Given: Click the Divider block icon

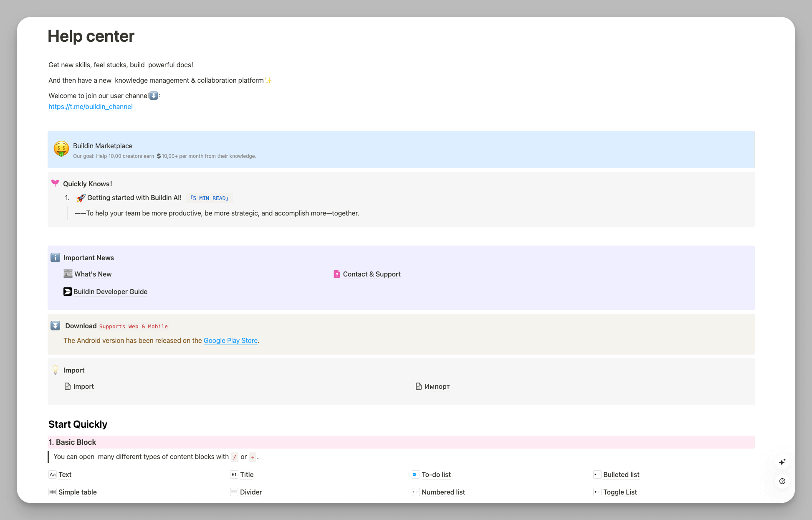Looking at the screenshot, I should pos(234,492).
